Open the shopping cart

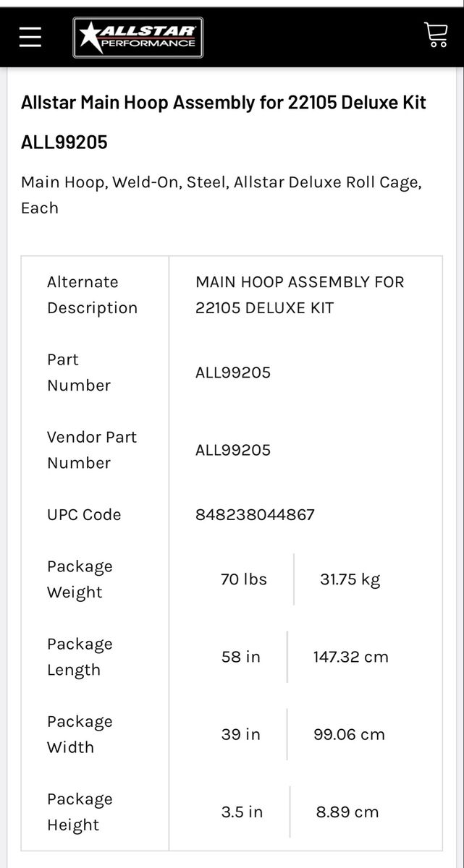pyautogui.click(x=436, y=35)
